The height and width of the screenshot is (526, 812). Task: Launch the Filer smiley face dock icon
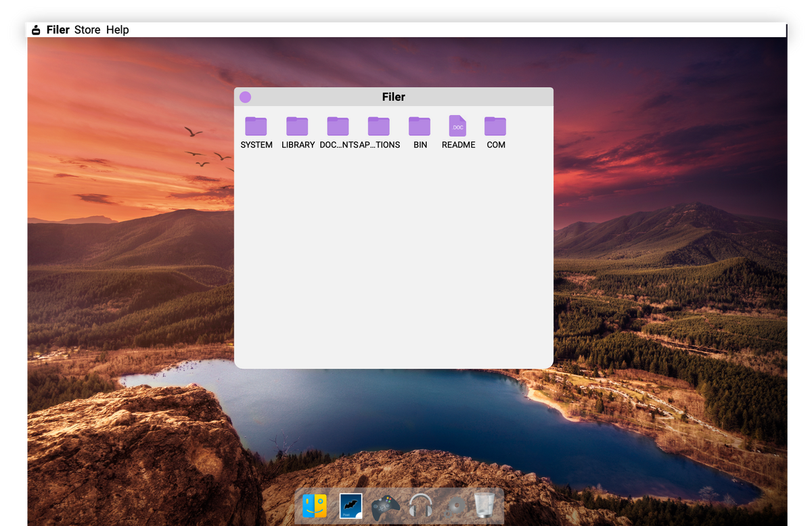pyautogui.click(x=315, y=506)
